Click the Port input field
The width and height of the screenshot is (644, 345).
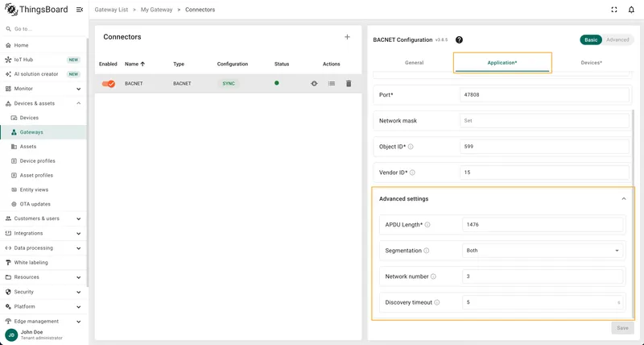[x=544, y=94]
